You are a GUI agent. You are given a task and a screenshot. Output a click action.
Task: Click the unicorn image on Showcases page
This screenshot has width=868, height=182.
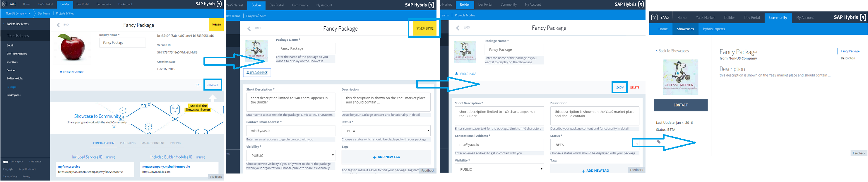(681, 77)
